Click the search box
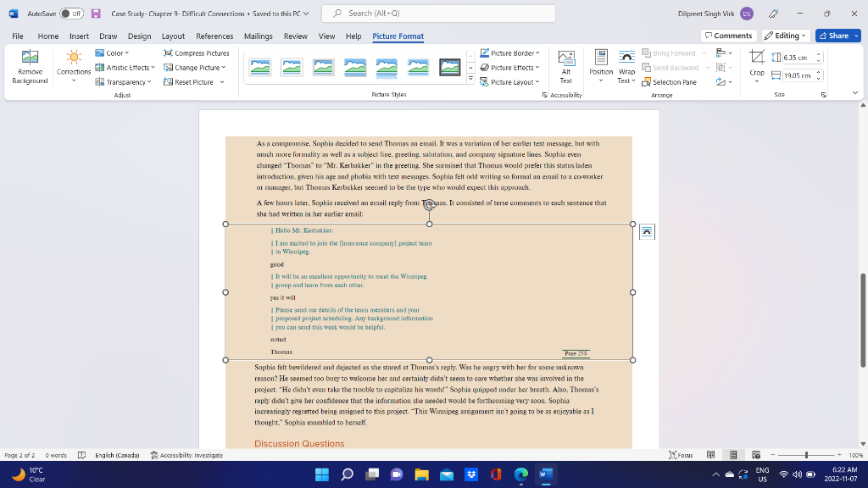The height and width of the screenshot is (488, 868). pyautogui.click(x=438, y=14)
